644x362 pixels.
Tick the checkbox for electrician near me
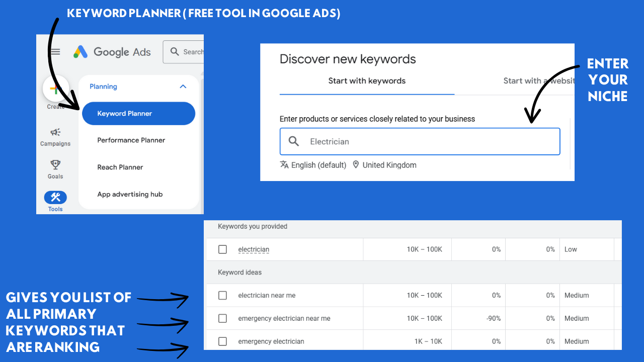(222, 295)
